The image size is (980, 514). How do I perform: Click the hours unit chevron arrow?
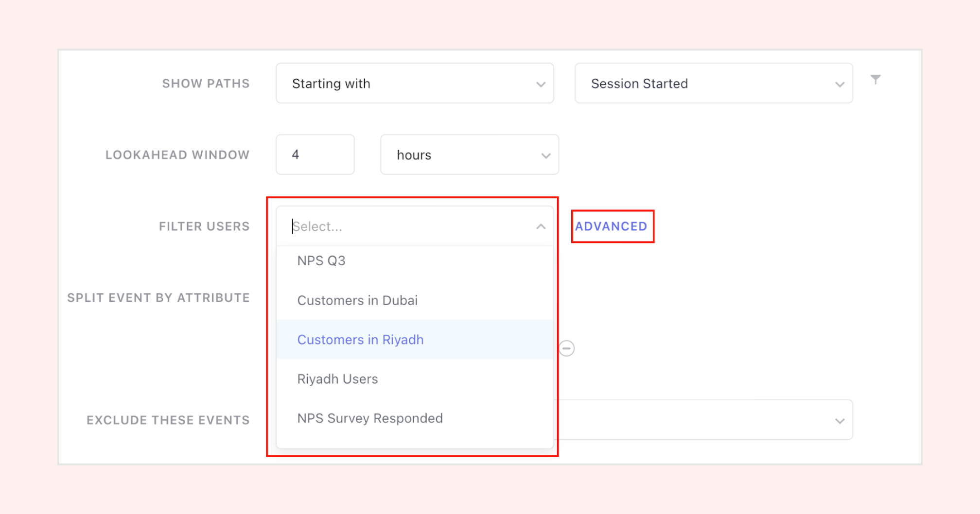pos(546,156)
